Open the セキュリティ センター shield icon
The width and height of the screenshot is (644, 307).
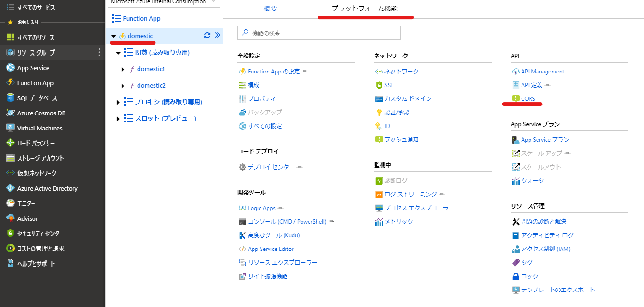[x=10, y=234]
